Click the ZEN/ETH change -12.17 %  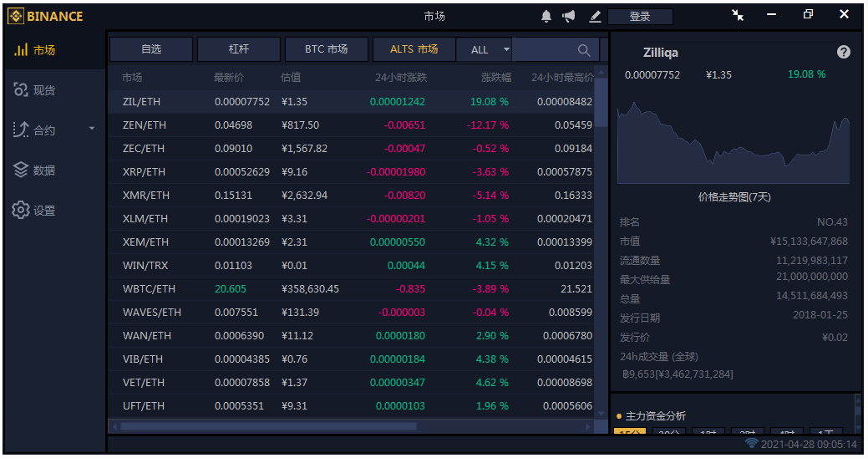point(488,125)
